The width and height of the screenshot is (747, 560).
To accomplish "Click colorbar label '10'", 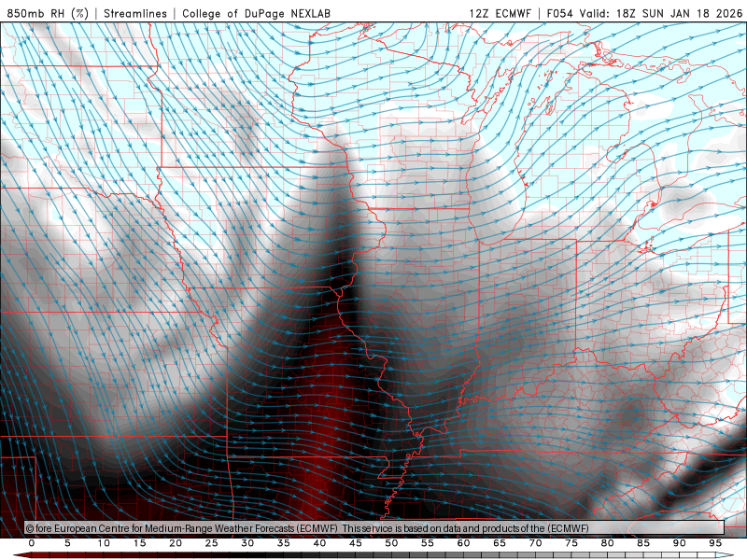I will [104, 543].
